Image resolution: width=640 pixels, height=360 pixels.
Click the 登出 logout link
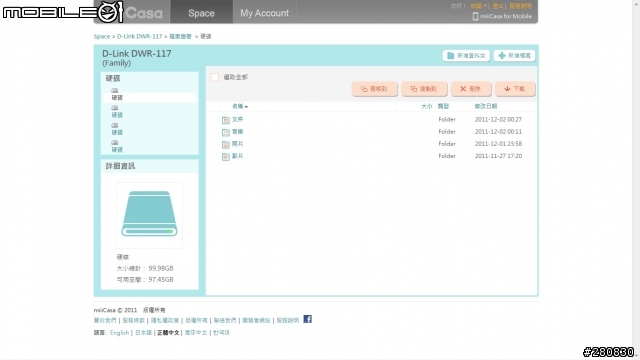tap(498, 6)
